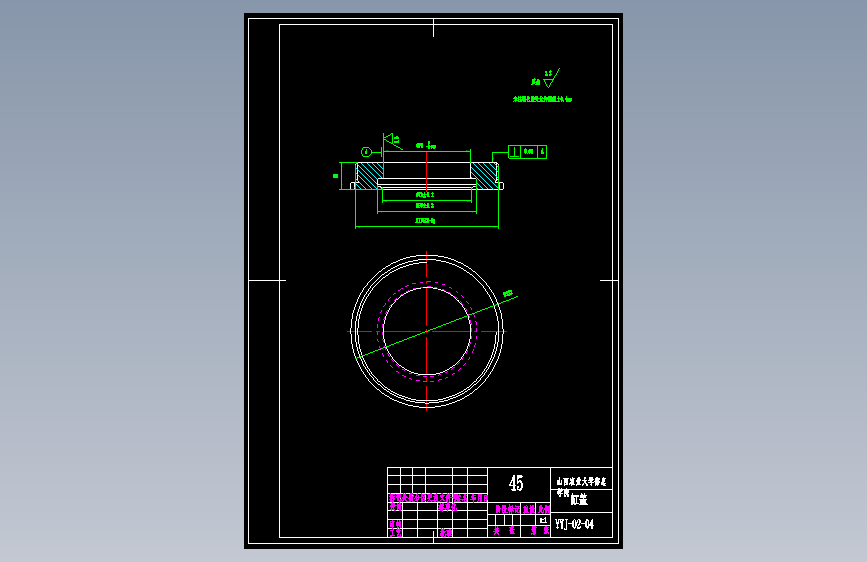Click the part name "缸盖" in title block
The height and width of the screenshot is (562, 867).
click(x=579, y=499)
